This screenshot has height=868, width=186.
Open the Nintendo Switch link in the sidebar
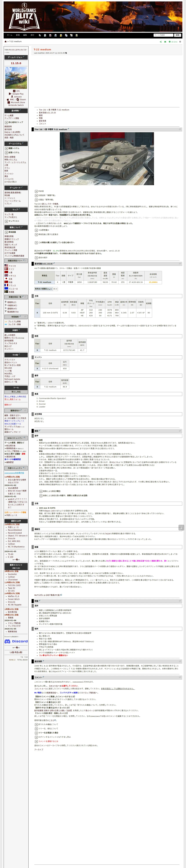pos(16,105)
